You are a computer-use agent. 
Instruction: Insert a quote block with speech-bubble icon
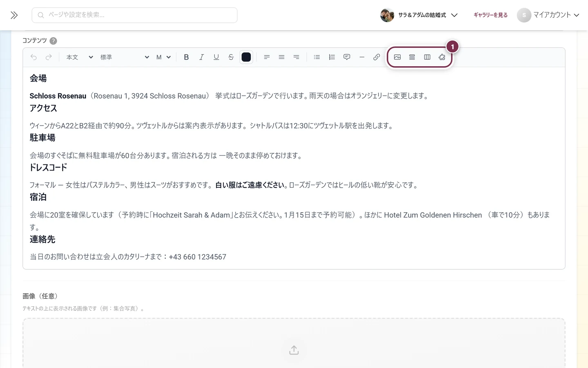[347, 57]
